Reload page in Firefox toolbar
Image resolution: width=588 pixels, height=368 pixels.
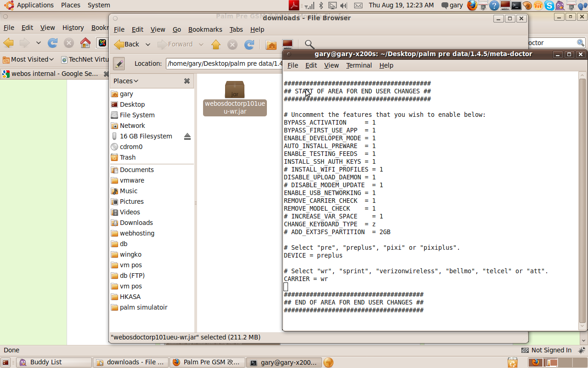pyautogui.click(x=53, y=43)
